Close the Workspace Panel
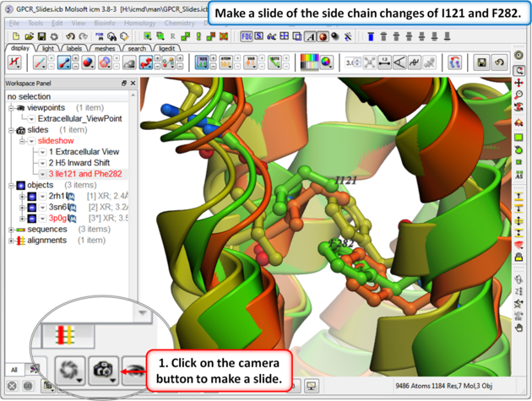The image size is (532, 401). pyautogui.click(x=133, y=84)
